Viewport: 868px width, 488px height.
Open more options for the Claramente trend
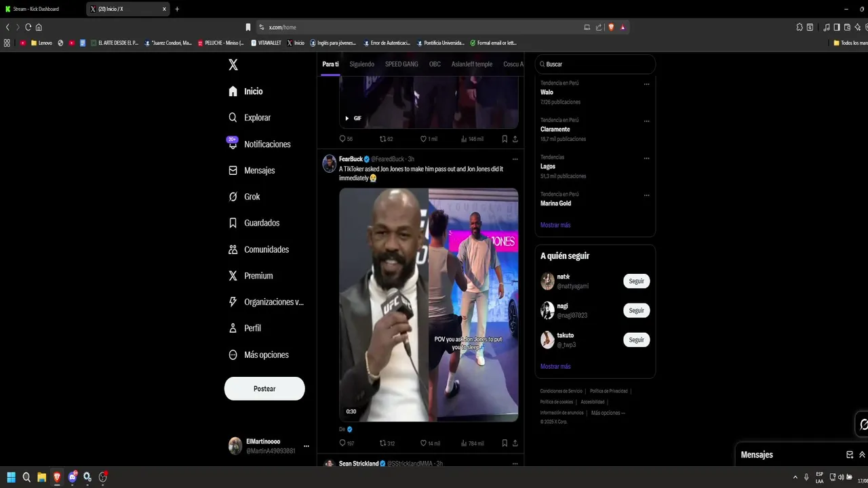pos(646,121)
